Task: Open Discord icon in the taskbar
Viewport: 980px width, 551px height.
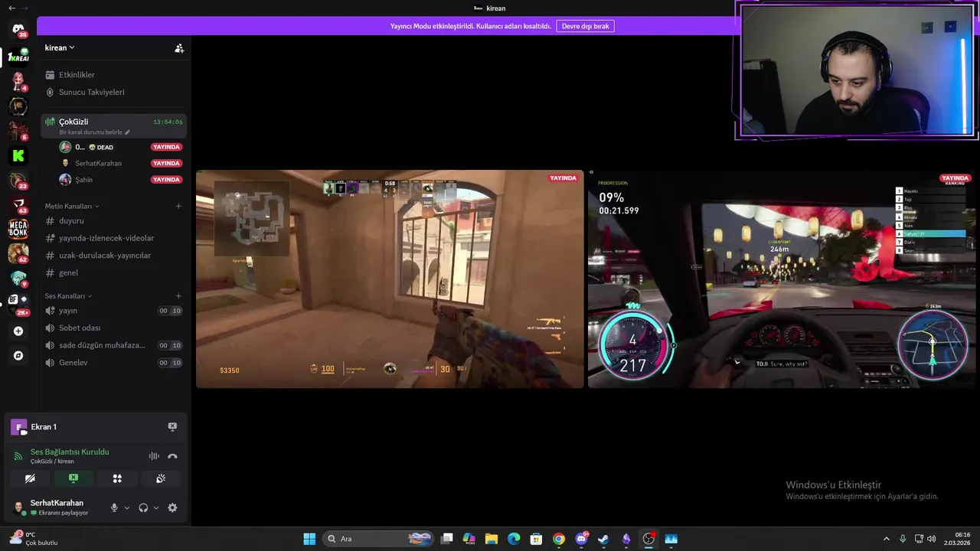Action: (x=581, y=539)
